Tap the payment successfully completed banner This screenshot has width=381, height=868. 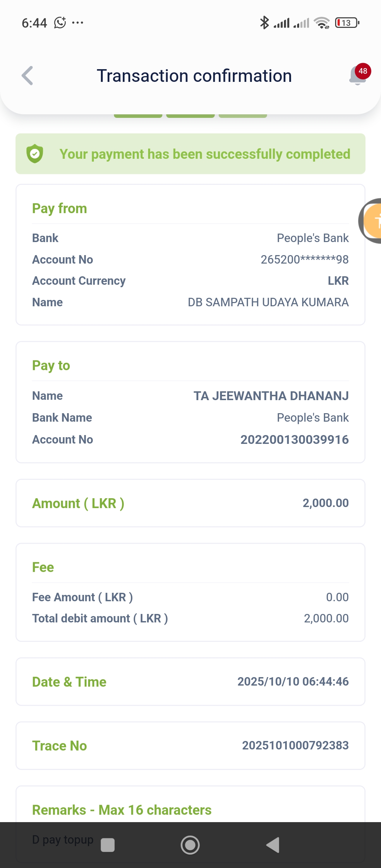(x=190, y=154)
